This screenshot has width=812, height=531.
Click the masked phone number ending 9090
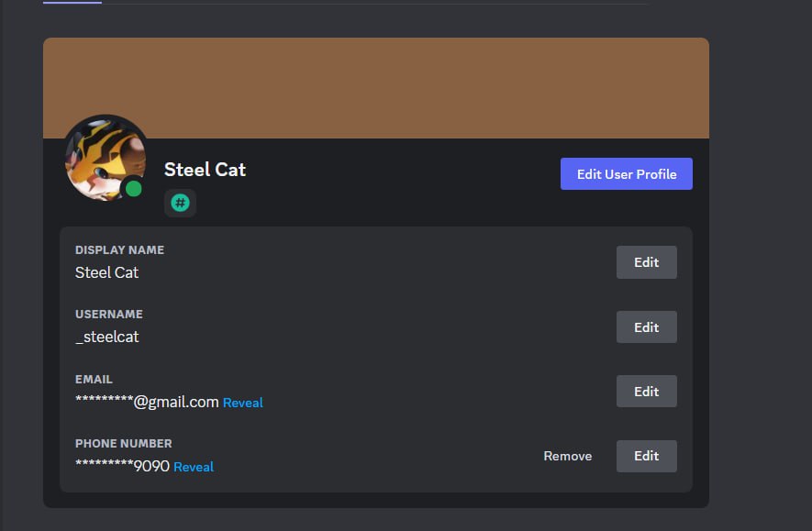click(122, 466)
